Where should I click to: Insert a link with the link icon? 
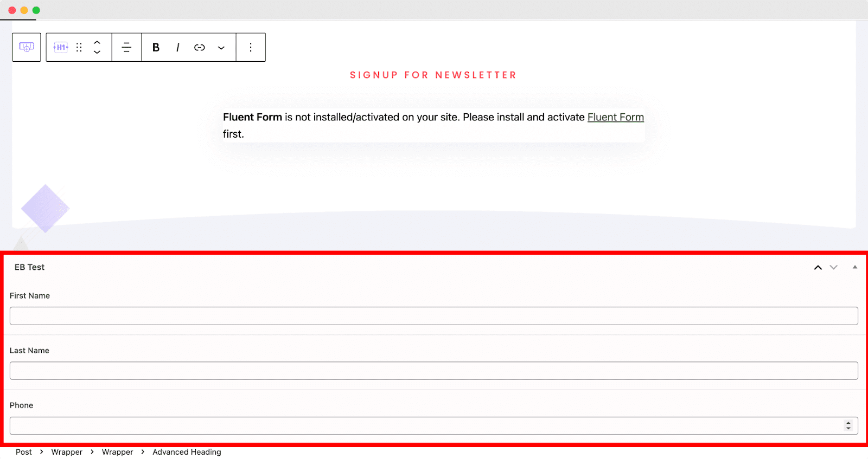pos(200,47)
